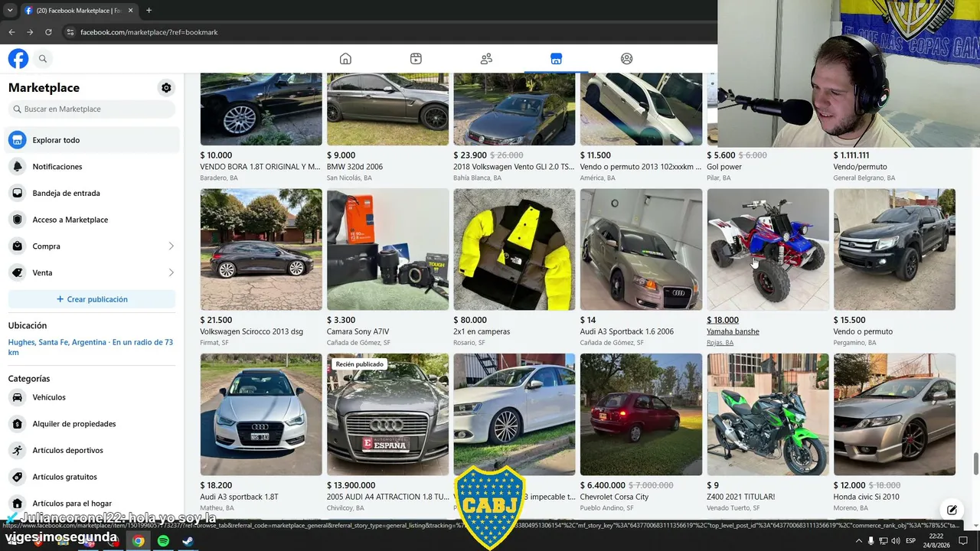Open the Honda civic Si 2010 photo

pyautogui.click(x=895, y=415)
